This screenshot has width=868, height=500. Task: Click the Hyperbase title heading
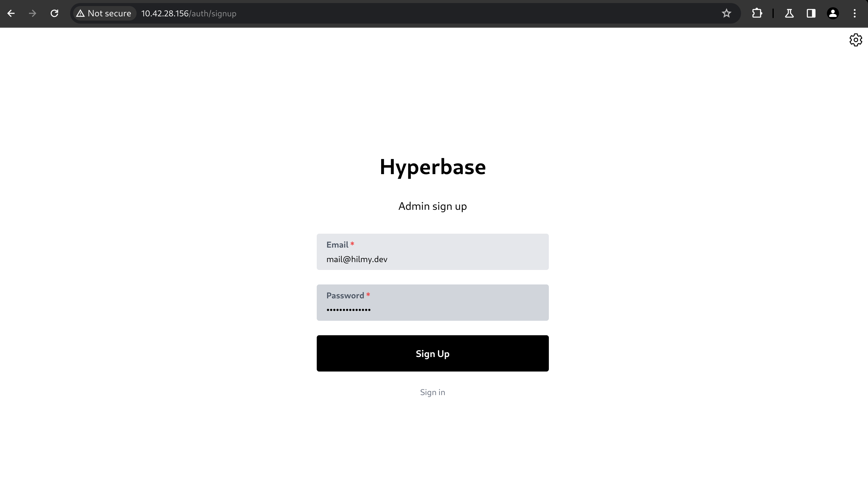432,167
